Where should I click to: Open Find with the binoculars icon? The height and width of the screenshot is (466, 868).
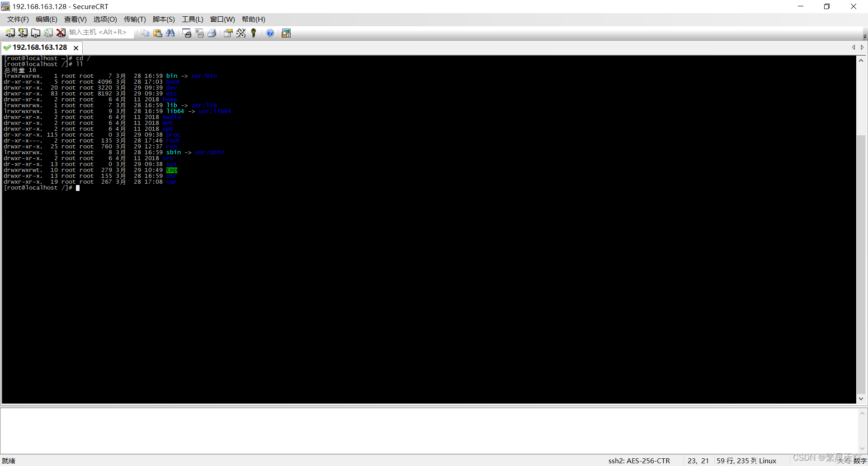pos(170,33)
